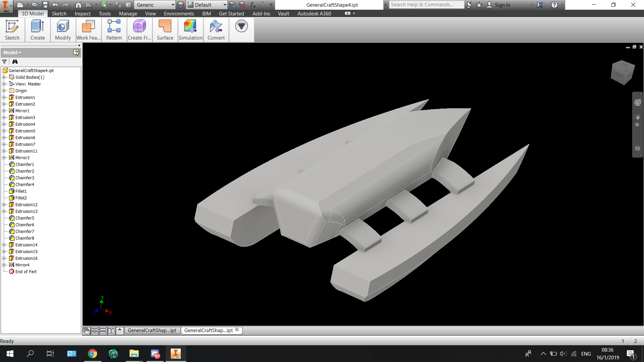Open the Sign In dropdown arrow

click(532, 5)
